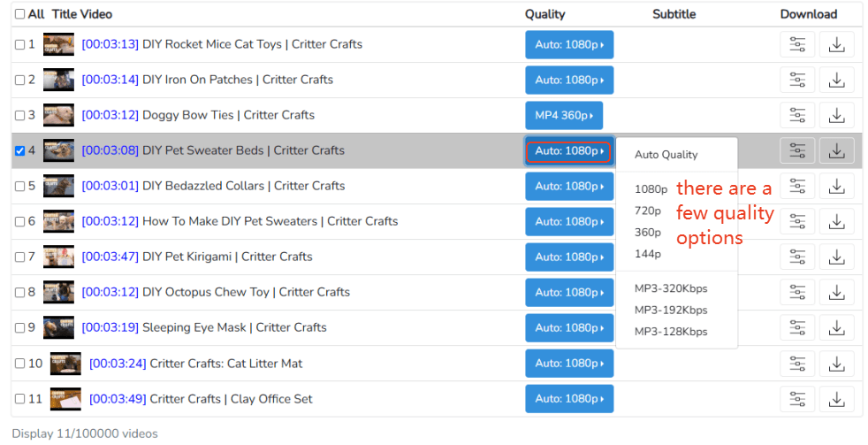This screenshot has width=868, height=445.
Task: Open settings sliders icon for Doggy Bow Ties
Action: pos(797,115)
